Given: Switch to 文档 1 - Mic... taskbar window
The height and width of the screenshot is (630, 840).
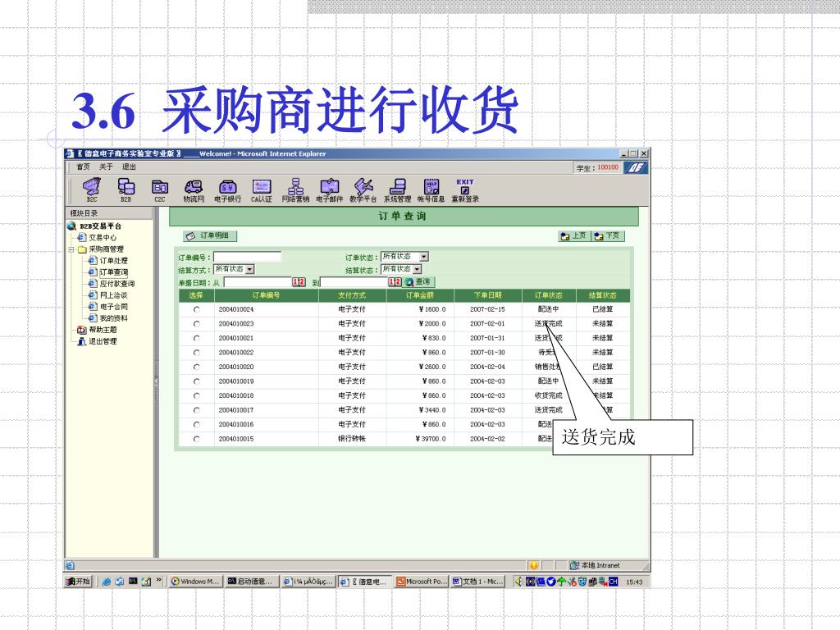Looking at the screenshot, I should (x=478, y=582).
